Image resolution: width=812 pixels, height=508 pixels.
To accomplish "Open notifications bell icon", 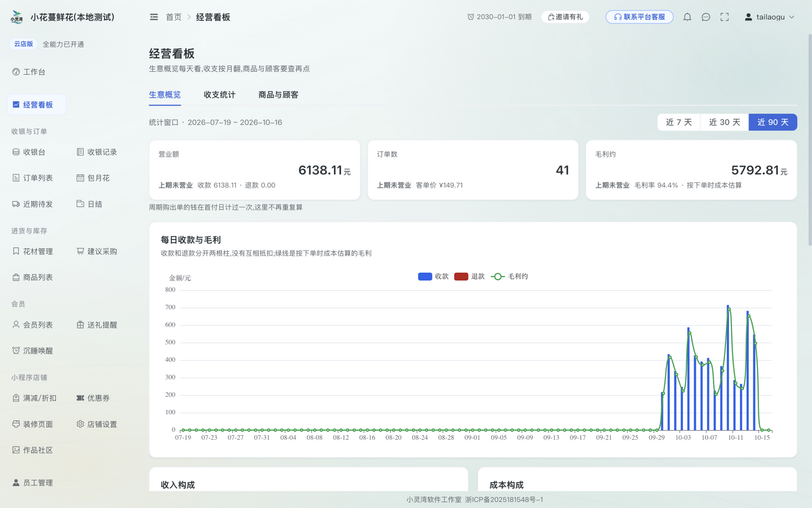I will pyautogui.click(x=687, y=17).
